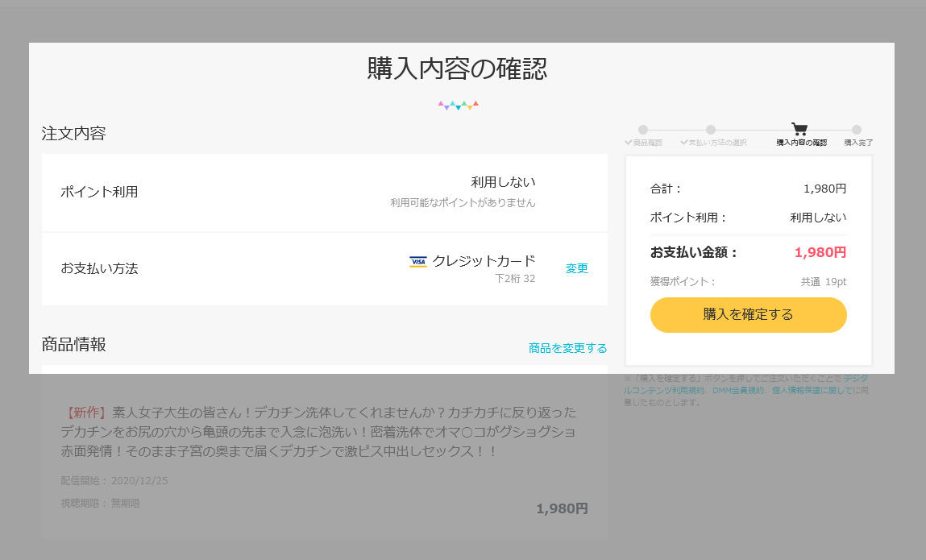Click the 支払い方法の選択 step label

pyautogui.click(x=717, y=143)
